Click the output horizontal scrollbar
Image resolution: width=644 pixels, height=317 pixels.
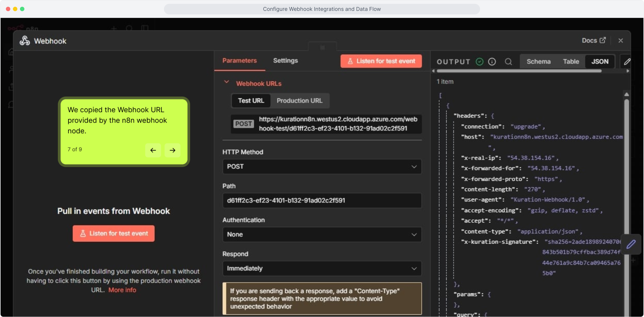(519, 71)
